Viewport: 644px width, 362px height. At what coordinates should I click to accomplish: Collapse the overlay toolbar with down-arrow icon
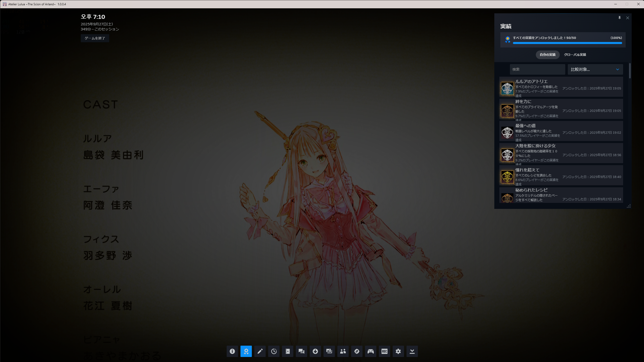[412, 351]
